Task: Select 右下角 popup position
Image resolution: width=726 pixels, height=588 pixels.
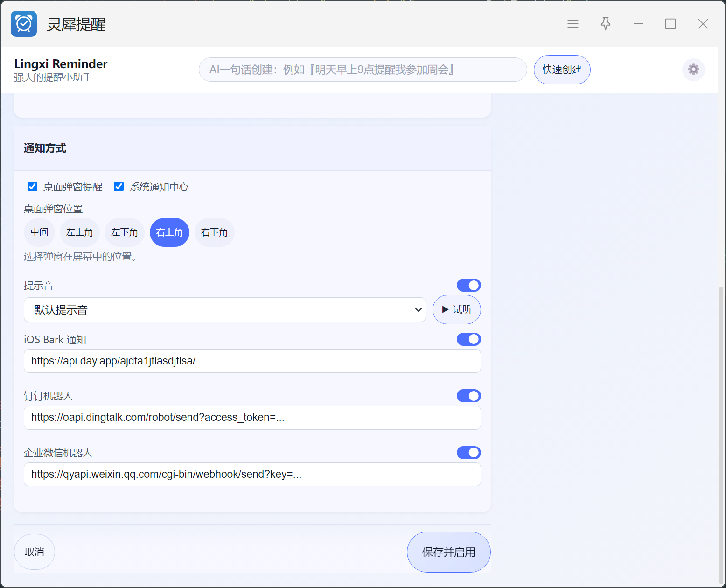Action: tap(214, 232)
